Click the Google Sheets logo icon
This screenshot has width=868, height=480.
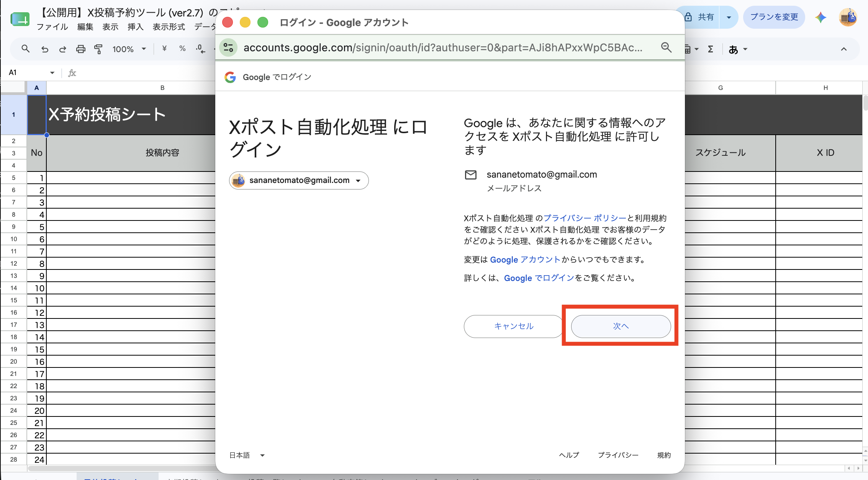[x=20, y=18]
